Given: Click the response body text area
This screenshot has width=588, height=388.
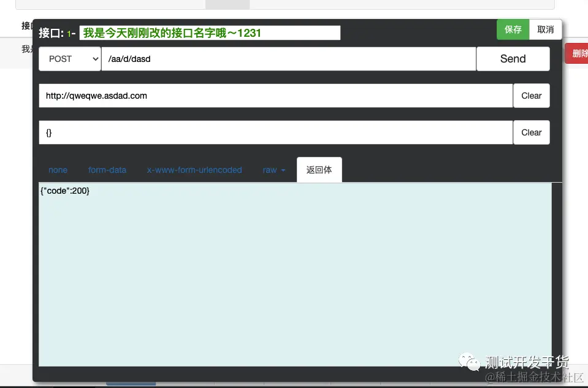Looking at the screenshot, I should tap(295, 275).
